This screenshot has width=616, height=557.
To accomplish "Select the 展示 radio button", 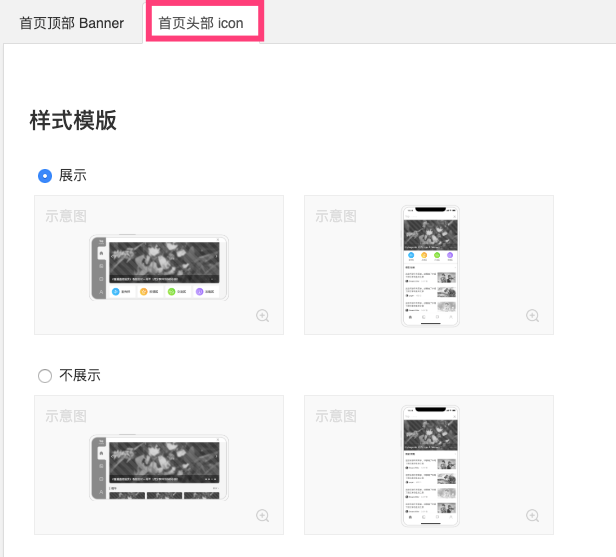I will click(45, 176).
